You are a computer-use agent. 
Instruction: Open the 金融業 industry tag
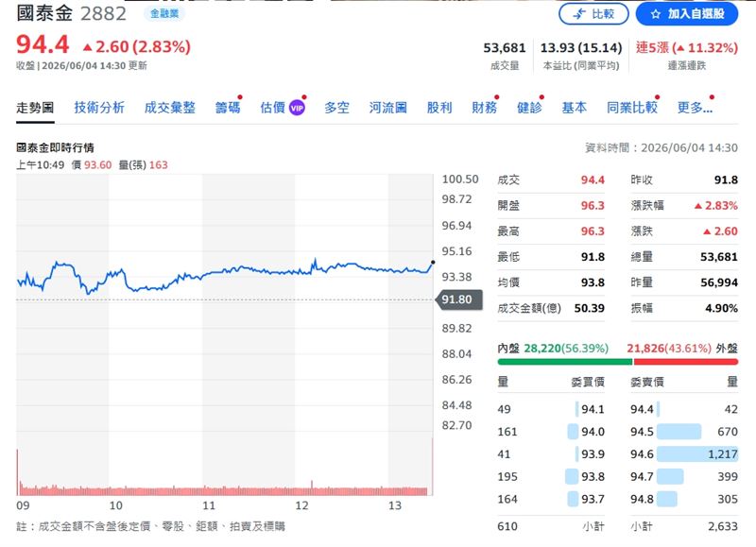(163, 13)
